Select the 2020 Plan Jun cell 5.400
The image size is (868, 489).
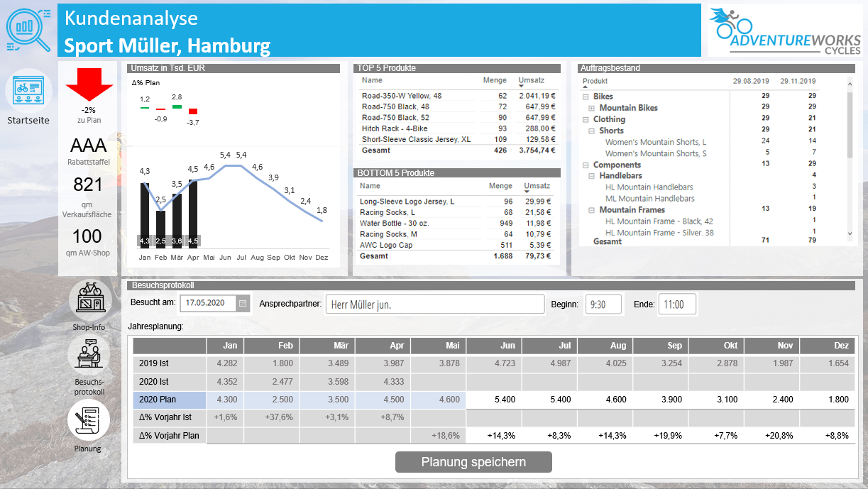point(494,400)
